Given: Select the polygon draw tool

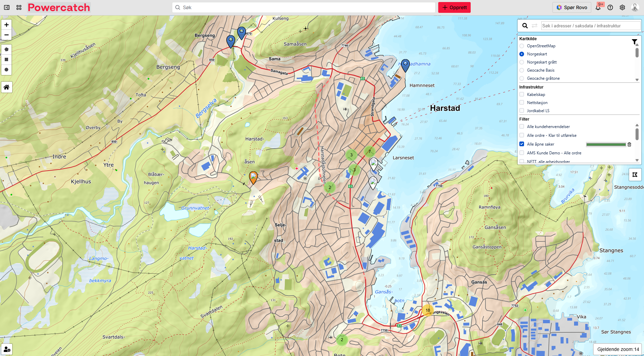Looking at the screenshot, I should tap(6, 49).
